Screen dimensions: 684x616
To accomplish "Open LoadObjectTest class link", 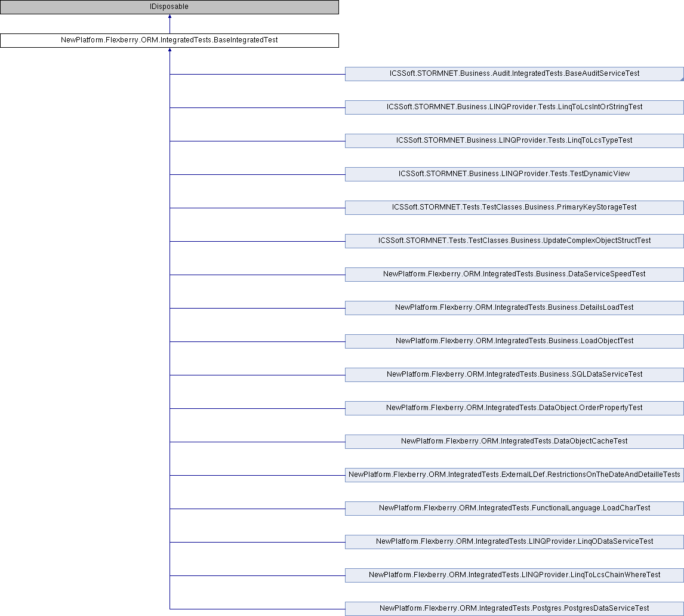I will [x=514, y=341].
